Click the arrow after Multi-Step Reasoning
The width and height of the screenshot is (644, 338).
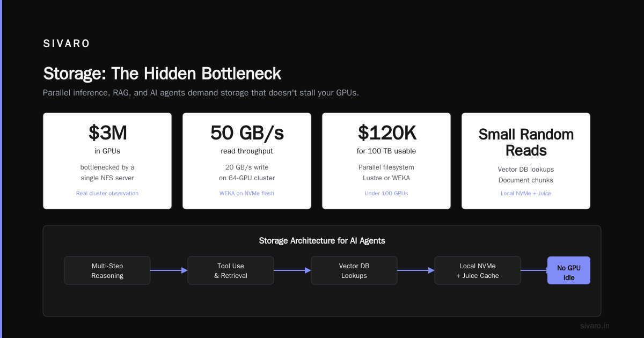coord(169,270)
